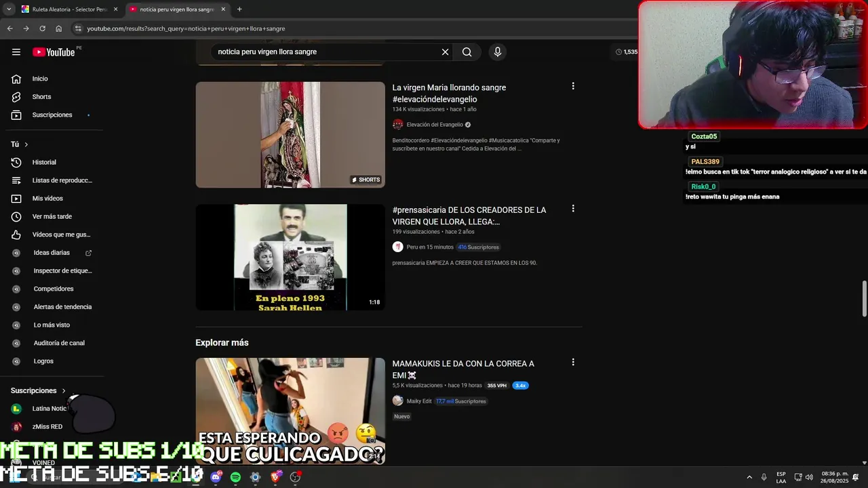This screenshot has width=868, height=488.
Task: Open Discord from the taskbar
Action: [216, 477]
